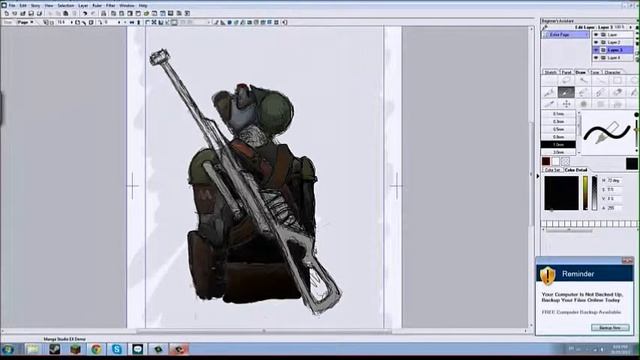Select the Rectangle selection tool

tap(617, 81)
